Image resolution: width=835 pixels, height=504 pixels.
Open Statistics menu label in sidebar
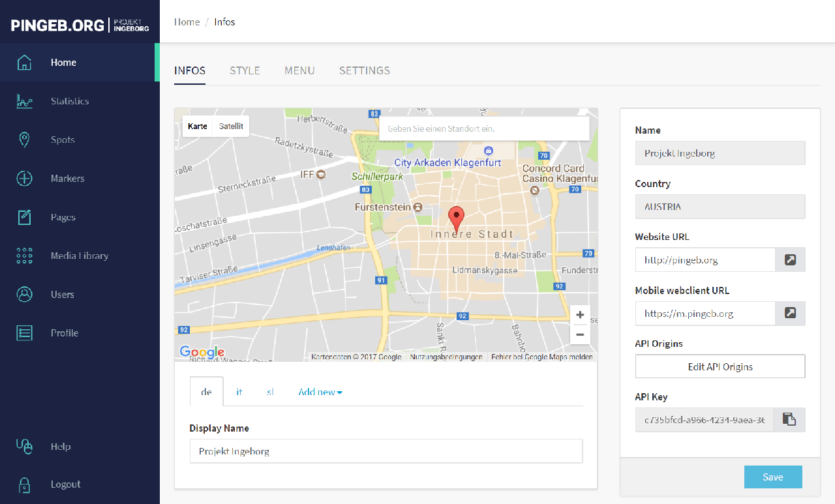(x=70, y=101)
